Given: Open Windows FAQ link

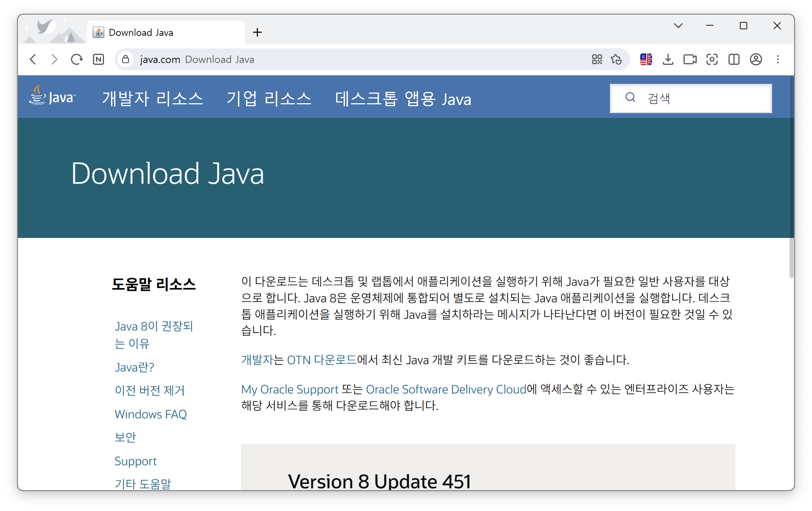Looking at the screenshot, I should pyautogui.click(x=150, y=414).
